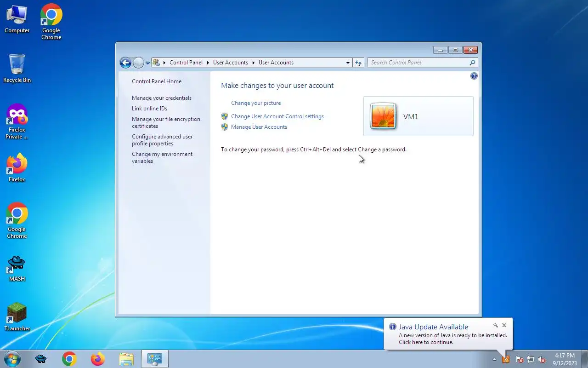Screen dimensions: 588x368
Task: Show hidden icons in the system tray
Action: (x=494, y=359)
